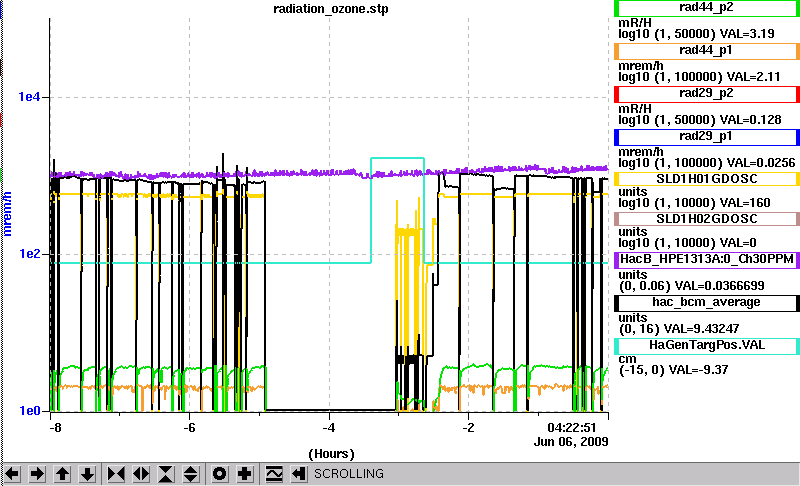800x486 pixels.
Task: Select the rad44_p1 orange legend entry
Action: coord(707,50)
